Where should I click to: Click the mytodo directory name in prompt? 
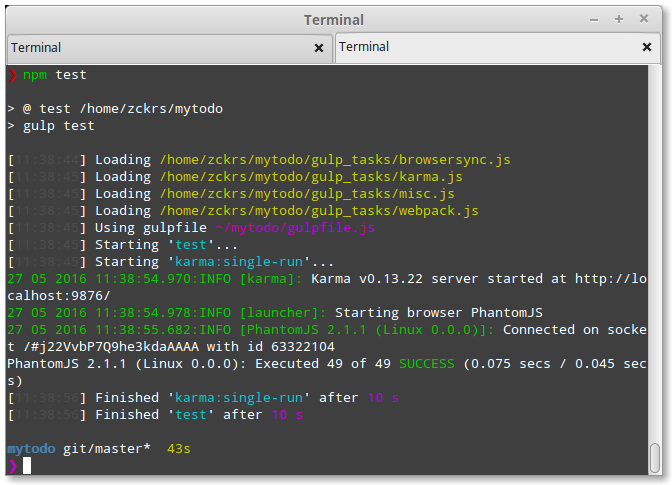(31, 448)
